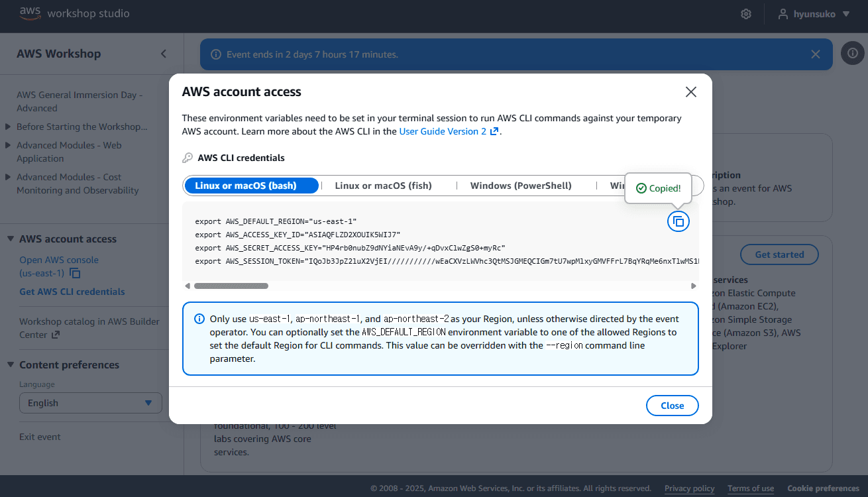Expand Before Starting the Workshop section

81,127
